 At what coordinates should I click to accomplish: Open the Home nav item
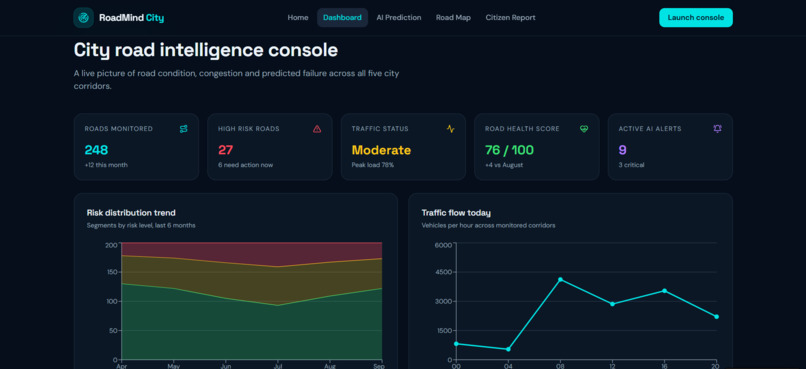pos(298,17)
